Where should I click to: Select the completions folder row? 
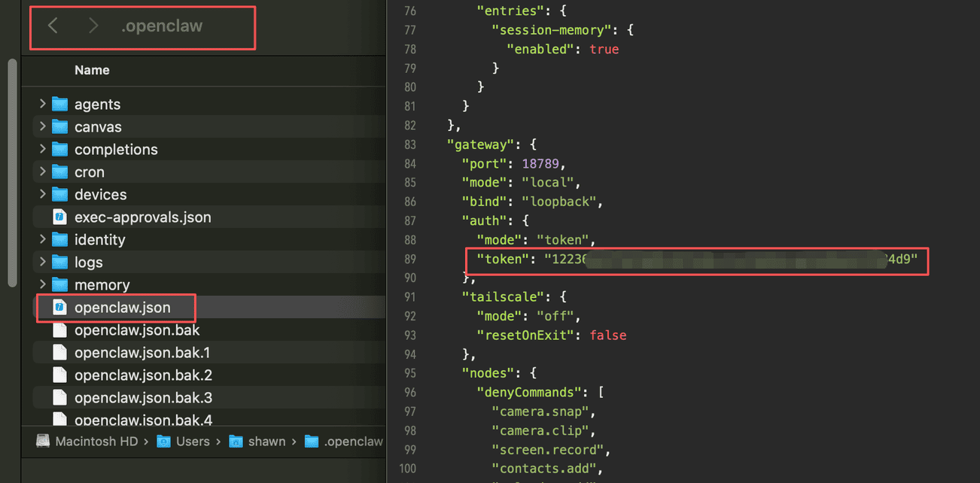pyautogui.click(x=116, y=150)
